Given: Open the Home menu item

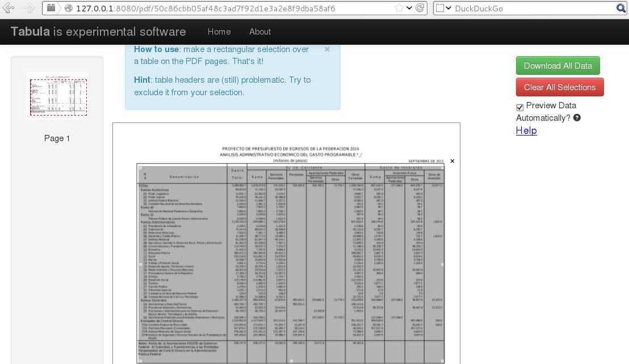Looking at the screenshot, I should coord(219,32).
